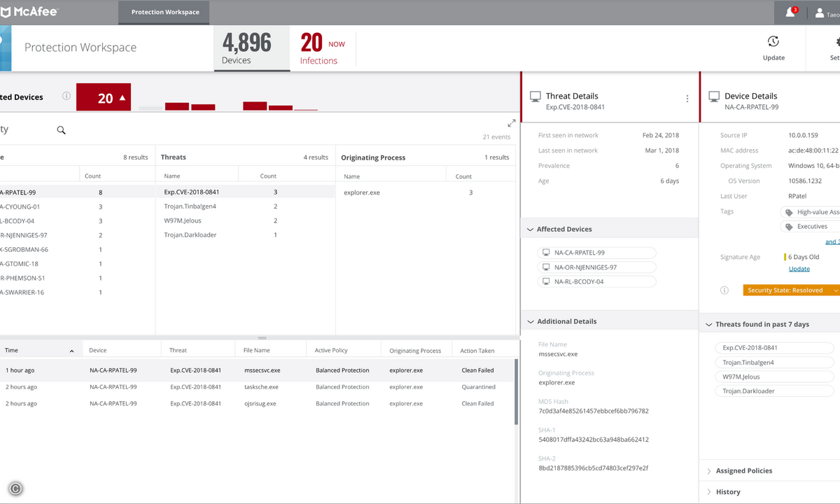Viewport: 840px width, 504px height.
Task: Click the High-value tag icon
Action: point(790,212)
